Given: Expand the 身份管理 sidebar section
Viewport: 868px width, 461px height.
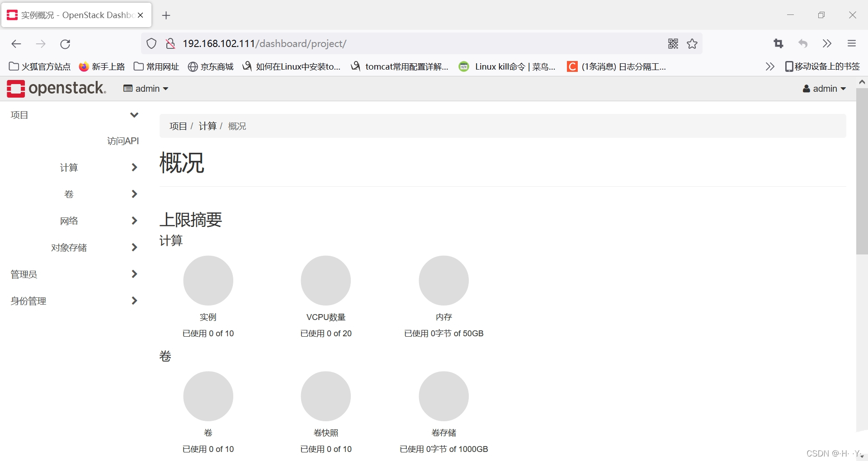Looking at the screenshot, I should click(74, 301).
